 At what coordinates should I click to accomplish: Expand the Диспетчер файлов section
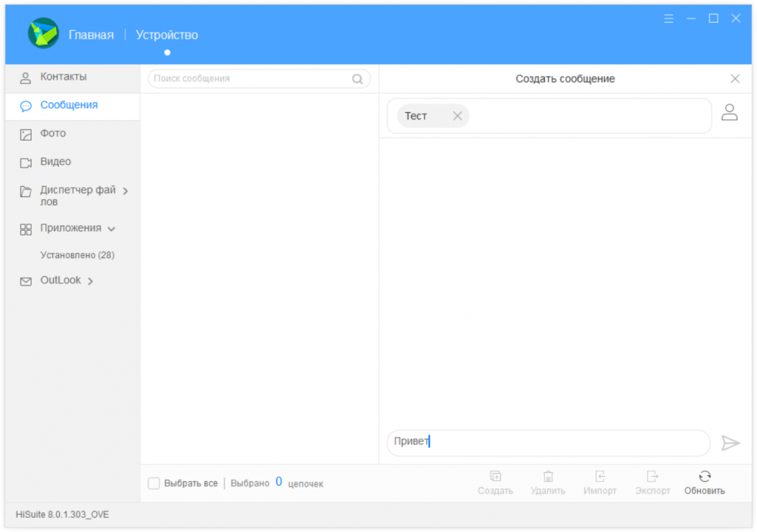click(126, 191)
